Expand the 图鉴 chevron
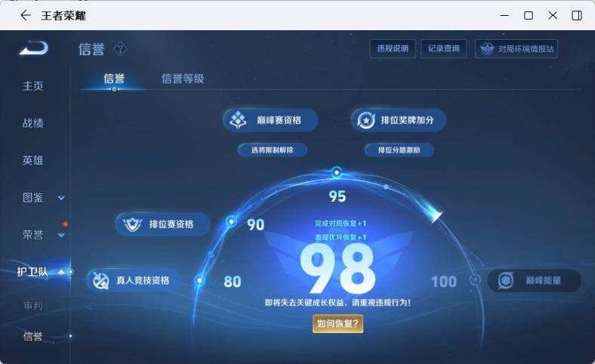 tap(61, 198)
